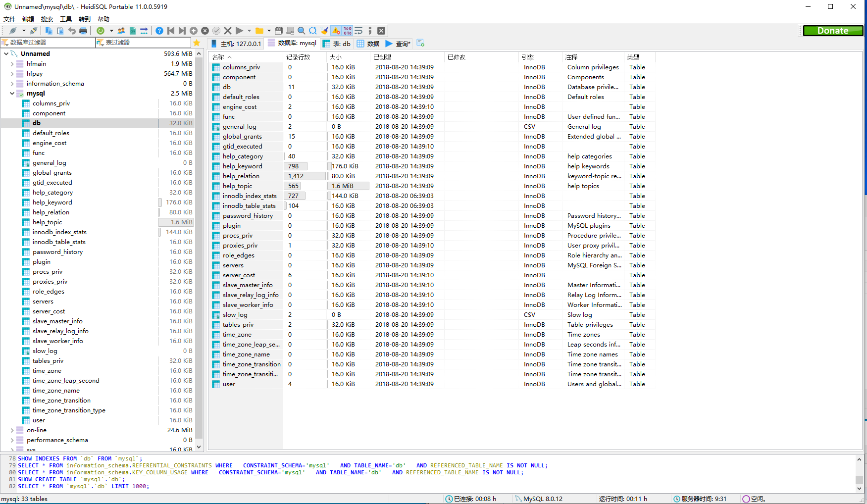Click the disconnect from server icon
Screen dimensions: 867x504
[34, 31]
